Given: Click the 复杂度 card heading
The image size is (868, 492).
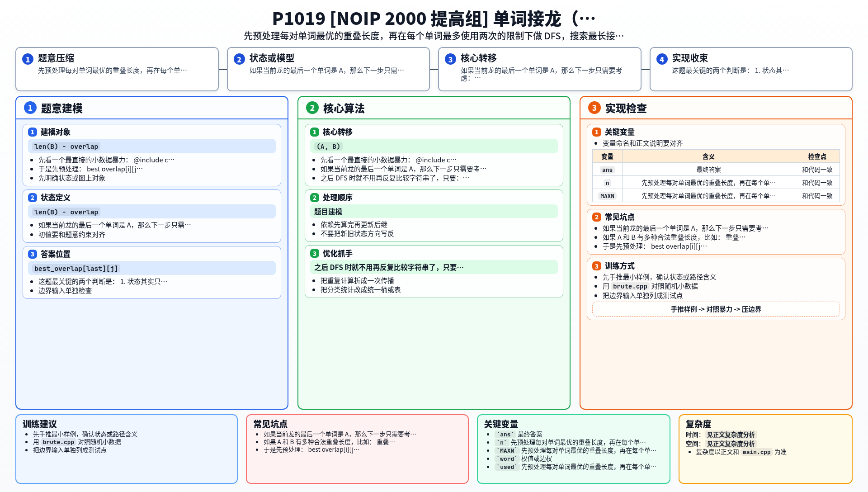Looking at the screenshot, I should 698,424.
